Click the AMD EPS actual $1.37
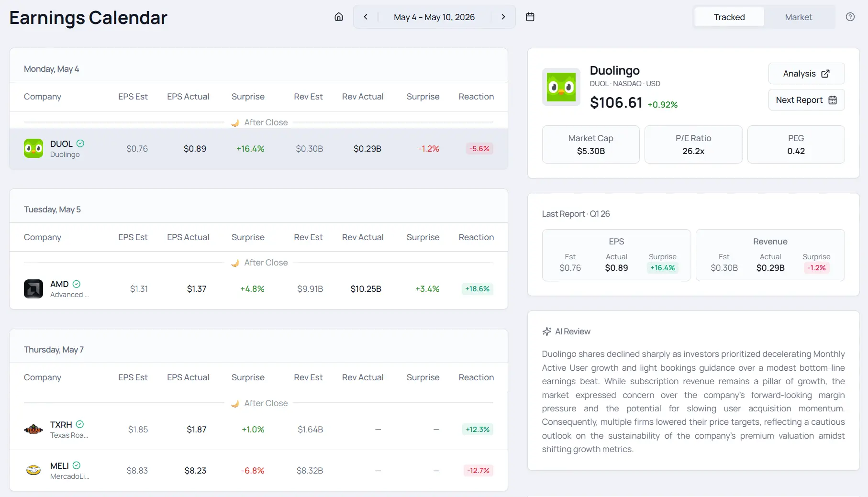 click(197, 289)
